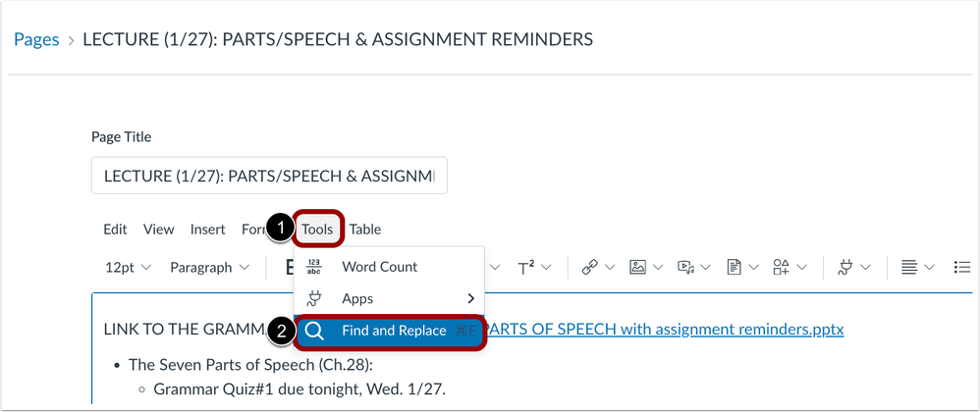Viewport: 980px width, 412px height.
Task: Click the document insert icon
Action: [734, 267]
